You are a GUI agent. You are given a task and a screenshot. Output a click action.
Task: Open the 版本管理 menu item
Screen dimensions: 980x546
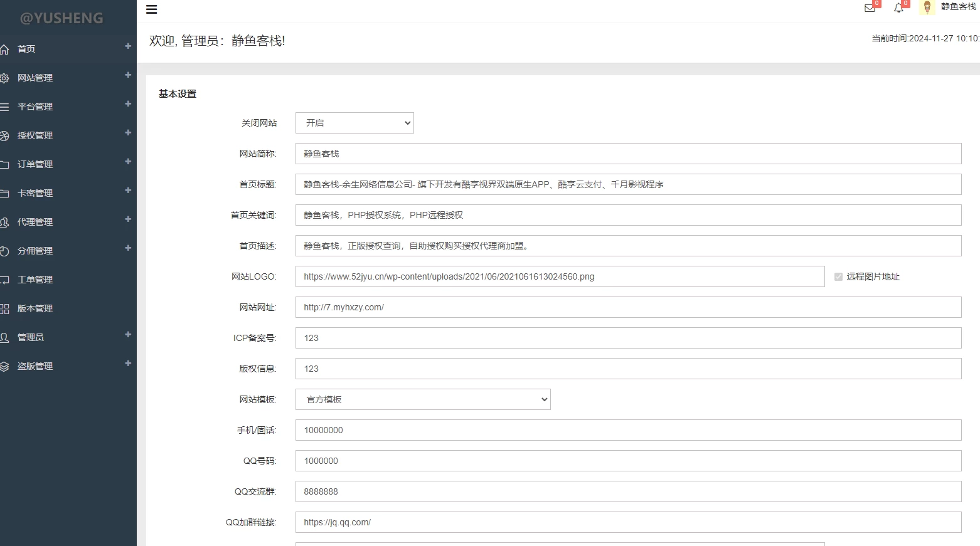(x=35, y=308)
